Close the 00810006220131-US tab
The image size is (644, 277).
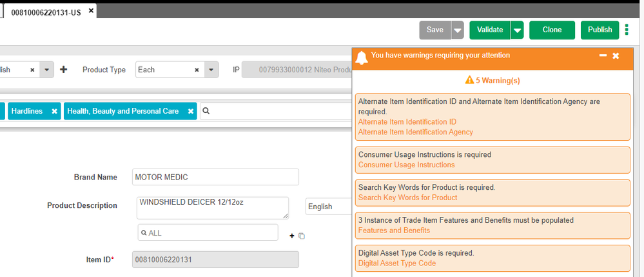pyautogui.click(x=91, y=11)
